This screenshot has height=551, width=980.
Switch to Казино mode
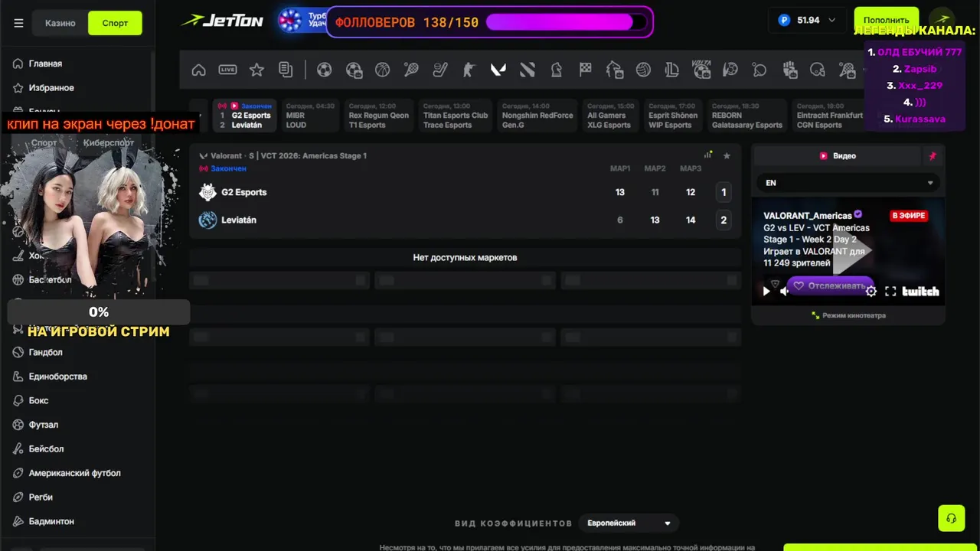(60, 23)
